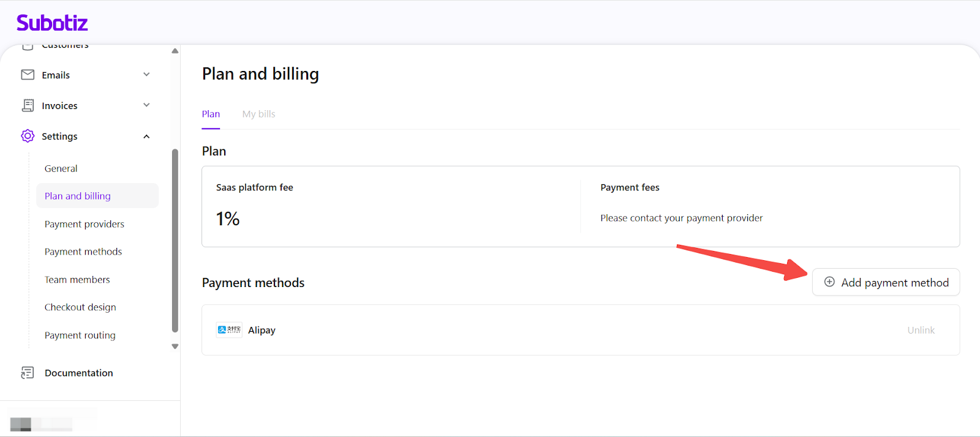This screenshot has width=980, height=437.
Task: Click the Alipay logo icon
Action: (229, 330)
